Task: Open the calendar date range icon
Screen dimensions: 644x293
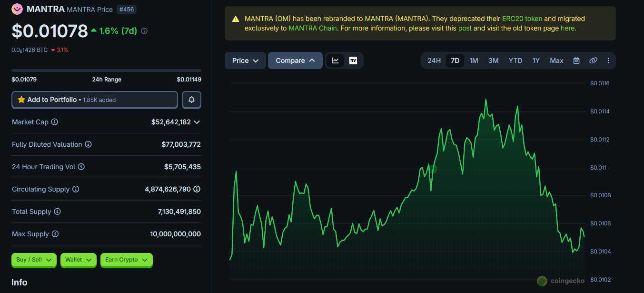Action: point(576,61)
